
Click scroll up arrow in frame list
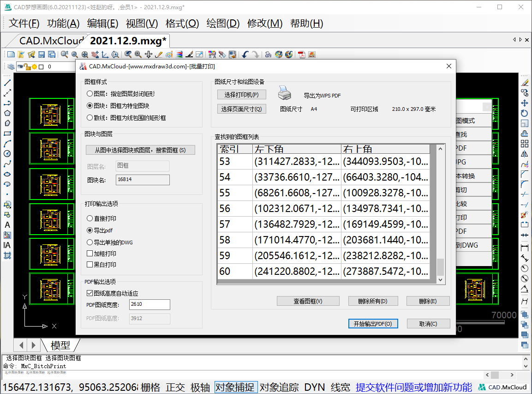click(x=440, y=149)
